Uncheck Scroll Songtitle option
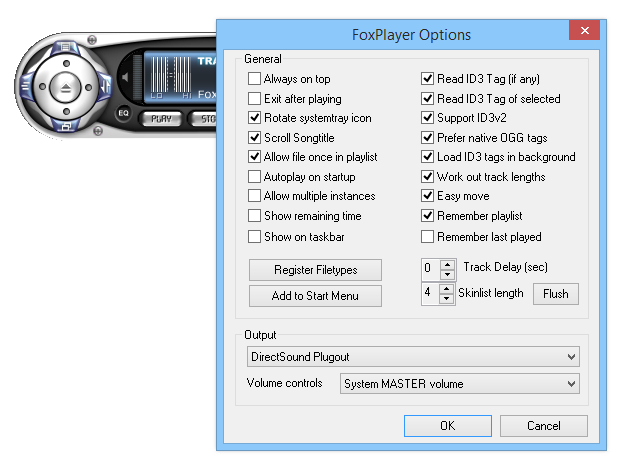626x469 pixels. [x=255, y=138]
